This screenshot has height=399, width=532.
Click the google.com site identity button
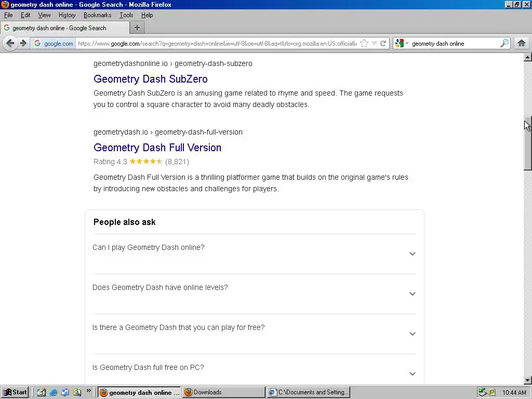tap(54, 44)
